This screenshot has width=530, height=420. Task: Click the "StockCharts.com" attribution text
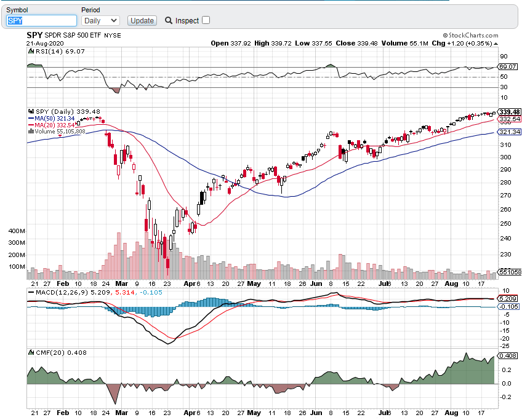point(473,36)
